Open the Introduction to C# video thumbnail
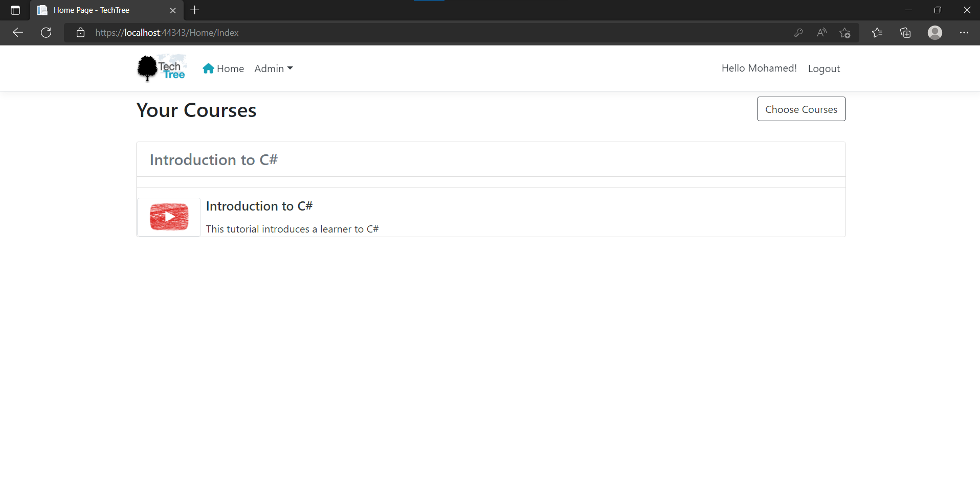This screenshot has width=980, height=487. coord(168,216)
